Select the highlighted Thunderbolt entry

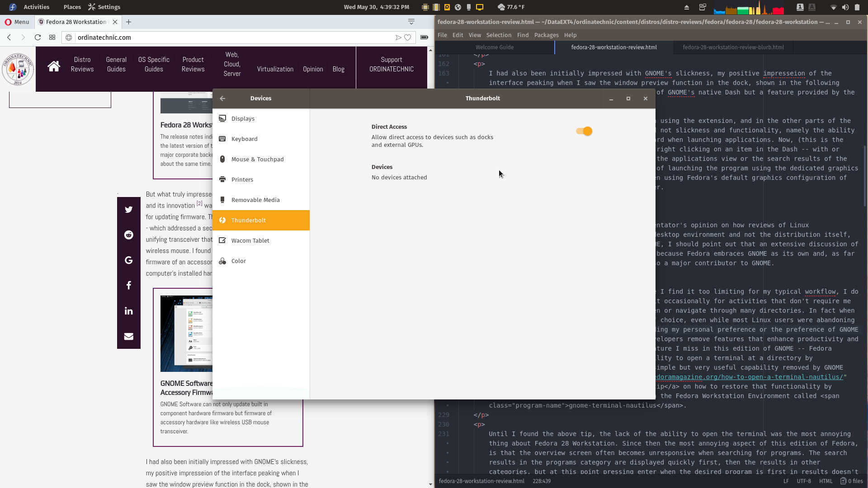click(x=261, y=220)
